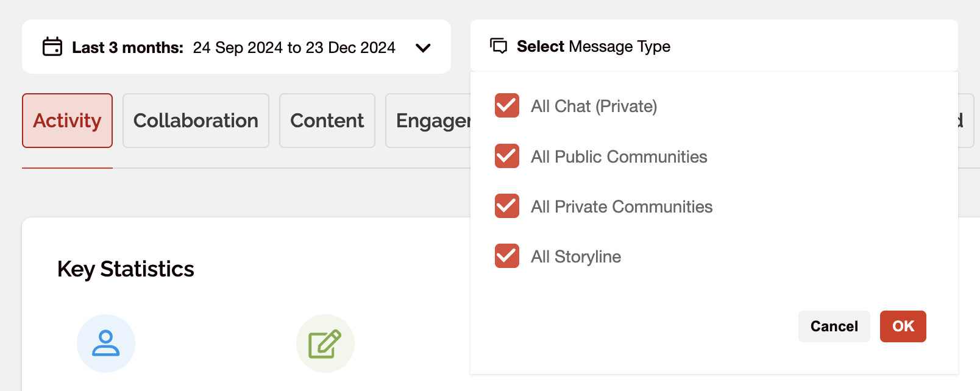Uncheck the All Chat (Private) checkbox
The width and height of the screenshot is (980, 391).
[507, 106]
